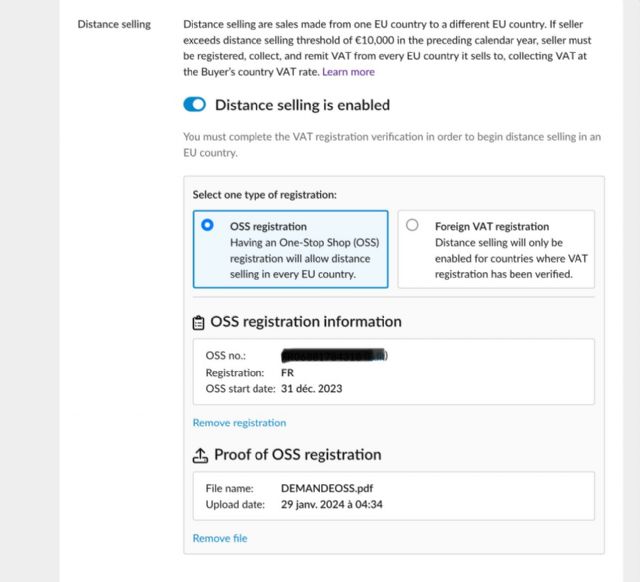Select the Foreign VAT registration radio button
Screen dimensions: 640x582
point(412,226)
